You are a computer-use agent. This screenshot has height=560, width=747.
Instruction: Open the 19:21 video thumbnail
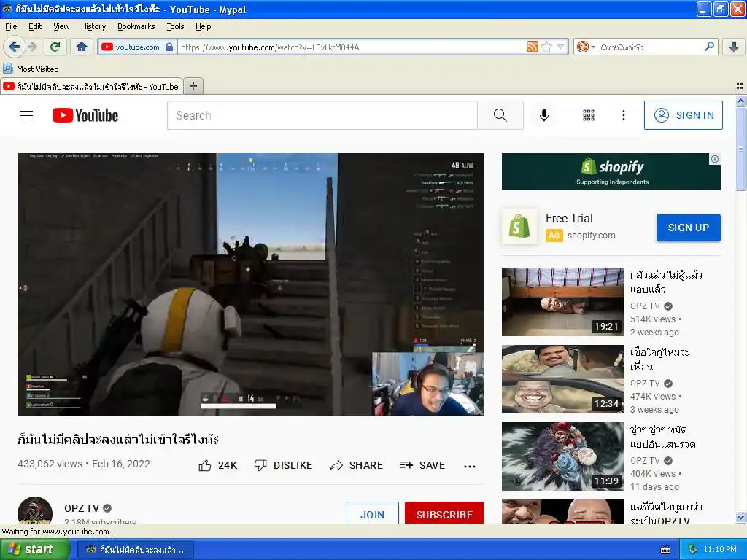pyautogui.click(x=562, y=301)
